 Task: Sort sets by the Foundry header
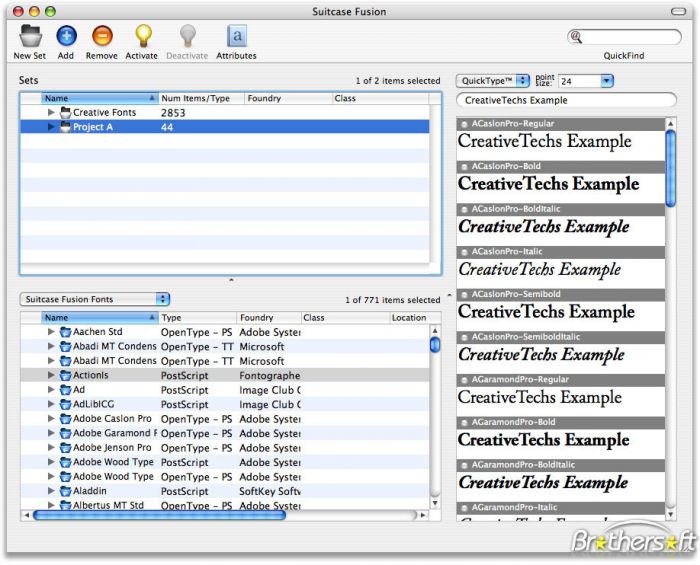click(288, 98)
